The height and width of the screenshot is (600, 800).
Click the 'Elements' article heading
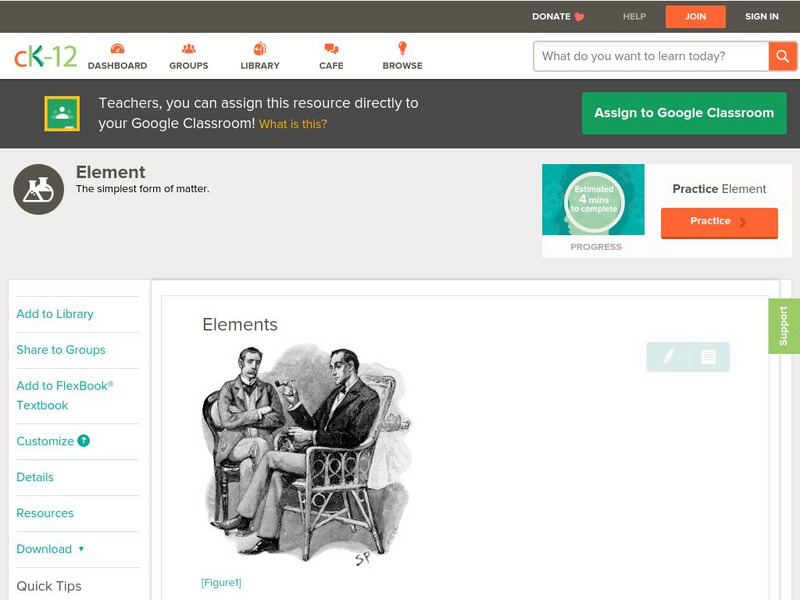[240, 324]
